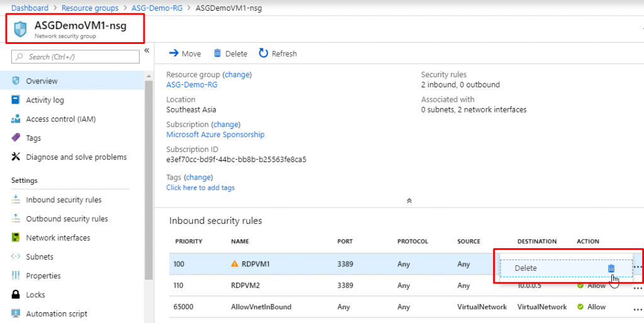This screenshot has height=323, width=644.
Task: Collapse the left sidebar with double chevron
Action: pos(147,50)
